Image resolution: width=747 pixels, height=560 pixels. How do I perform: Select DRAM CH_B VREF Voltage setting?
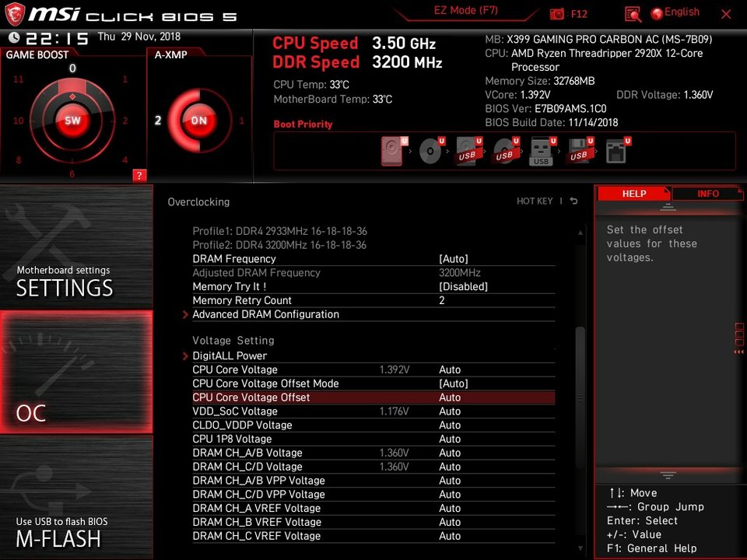pyautogui.click(x=373, y=522)
